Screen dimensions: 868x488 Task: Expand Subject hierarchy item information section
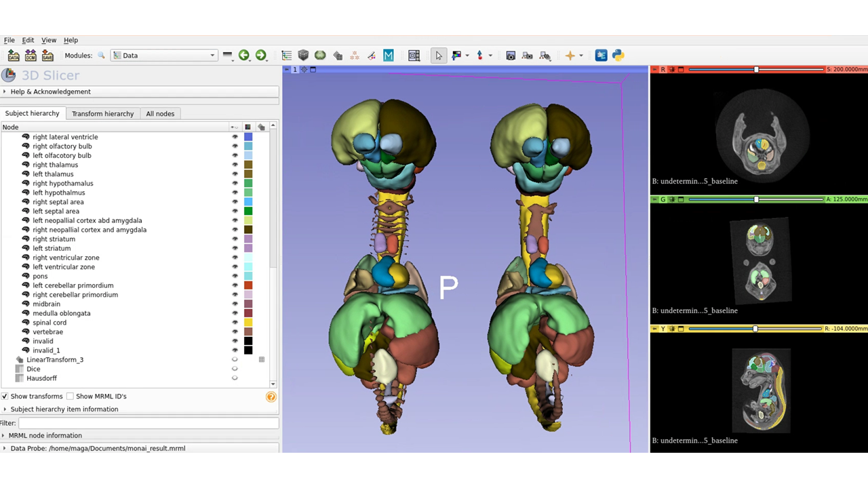tap(64, 409)
